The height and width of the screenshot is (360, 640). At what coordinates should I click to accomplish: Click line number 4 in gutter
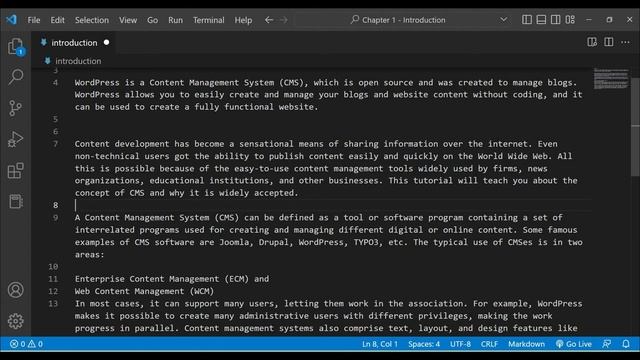point(56,82)
